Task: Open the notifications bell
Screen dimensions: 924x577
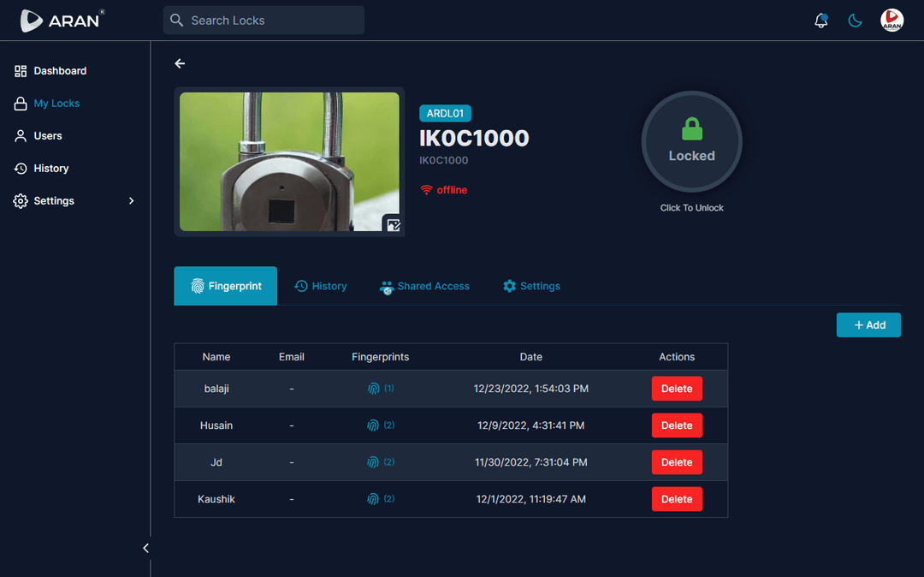Action: pyautogui.click(x=820, y=21)
